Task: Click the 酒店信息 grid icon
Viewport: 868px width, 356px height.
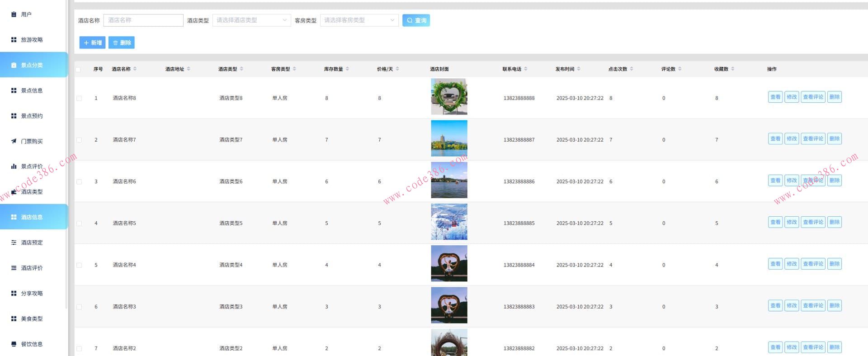Action: (14, 217)
